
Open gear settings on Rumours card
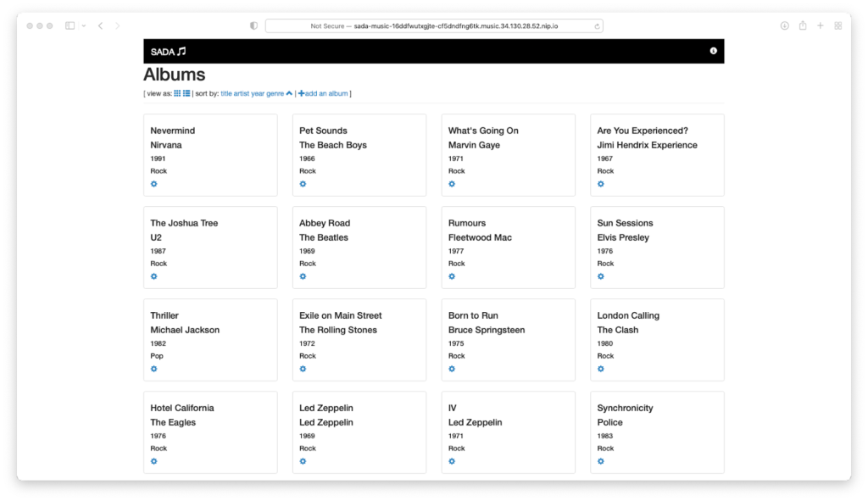click(452, 276)
